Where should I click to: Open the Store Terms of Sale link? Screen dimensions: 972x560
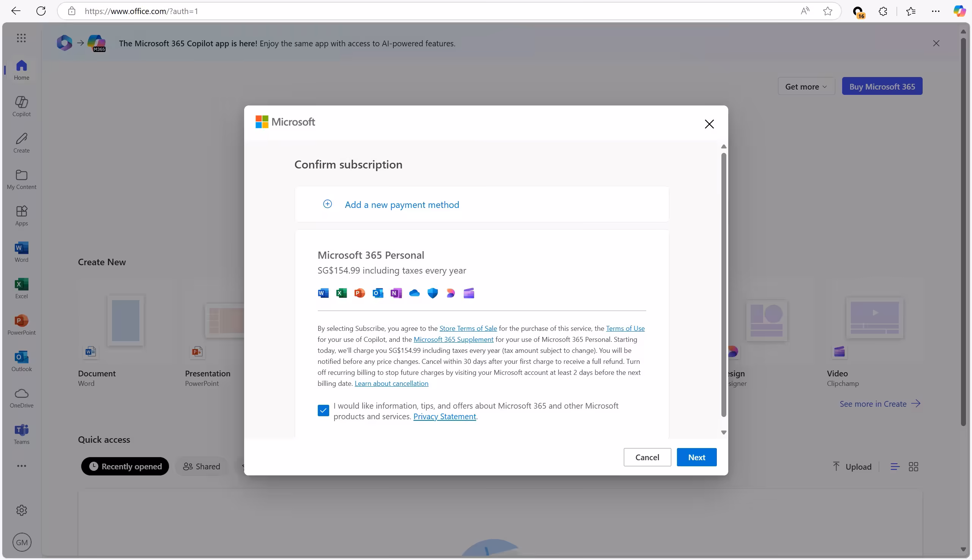(x=468, y=328)
